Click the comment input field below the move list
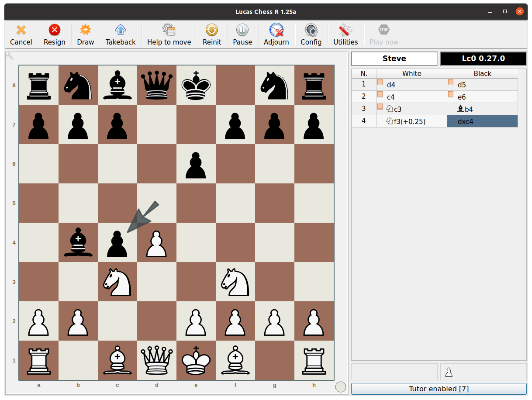 point(394,372)
